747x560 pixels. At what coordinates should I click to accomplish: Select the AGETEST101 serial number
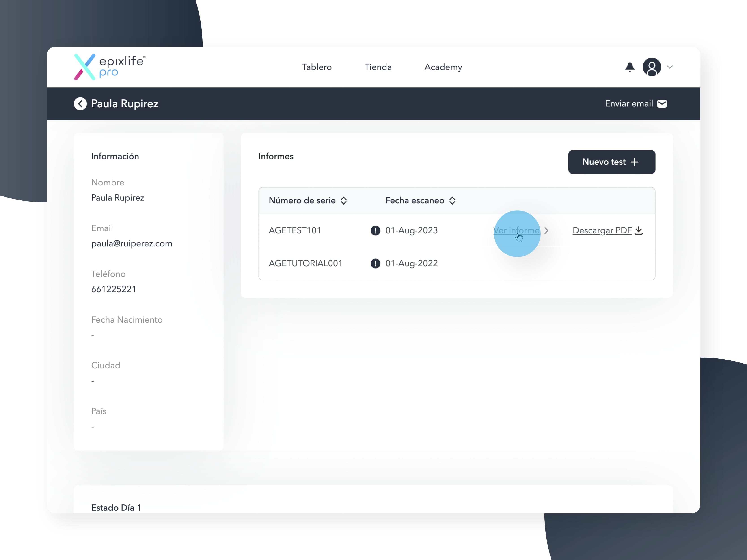point(294,230)
